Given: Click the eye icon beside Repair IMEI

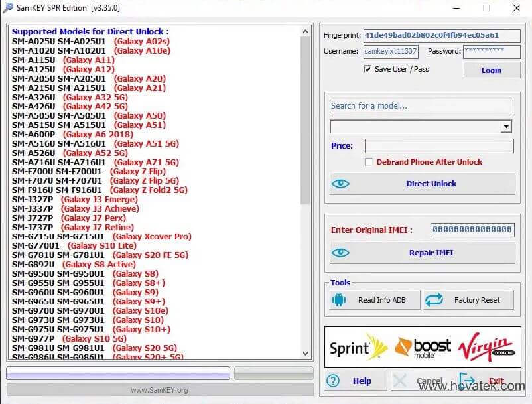Looking at the screenshot, I should (340, 253).
